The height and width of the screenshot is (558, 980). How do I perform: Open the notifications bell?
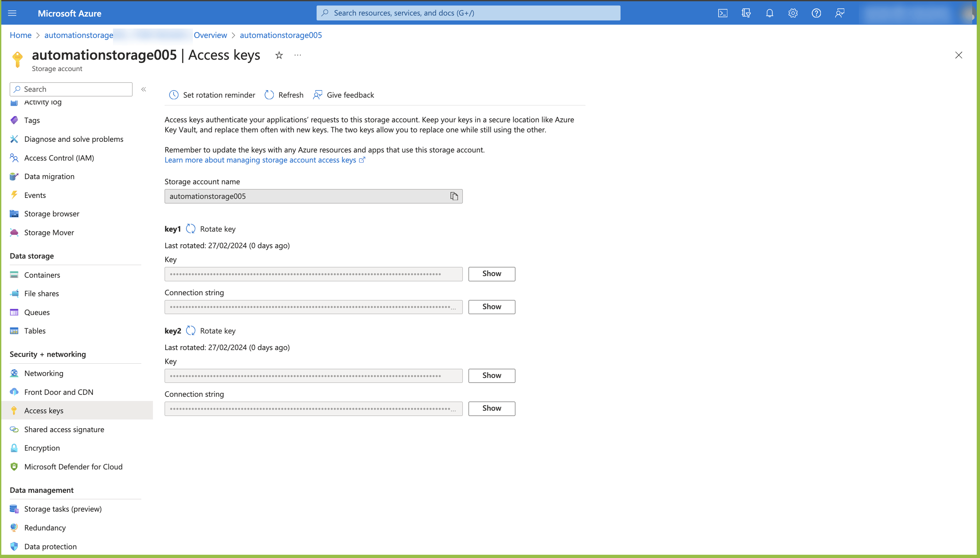769,13
